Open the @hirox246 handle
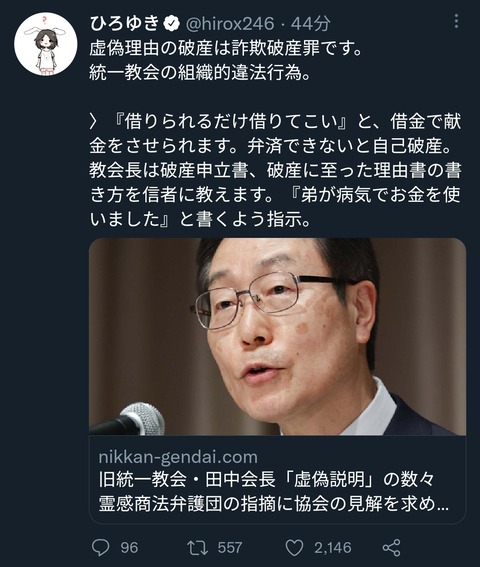The width and height of the screenshot is (480, 567). point(230,24)
